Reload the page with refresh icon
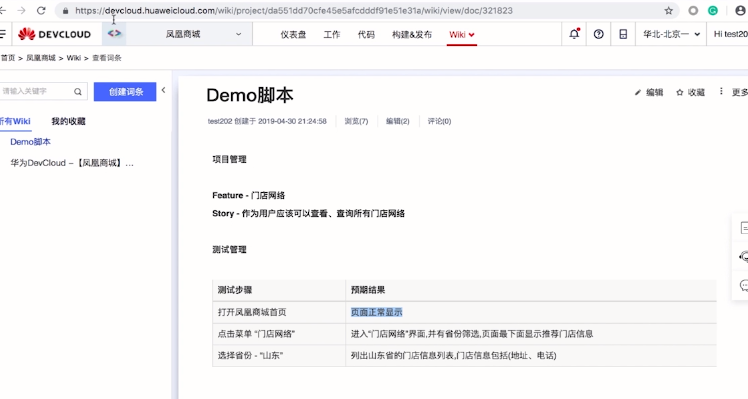 tap(41, 10)
